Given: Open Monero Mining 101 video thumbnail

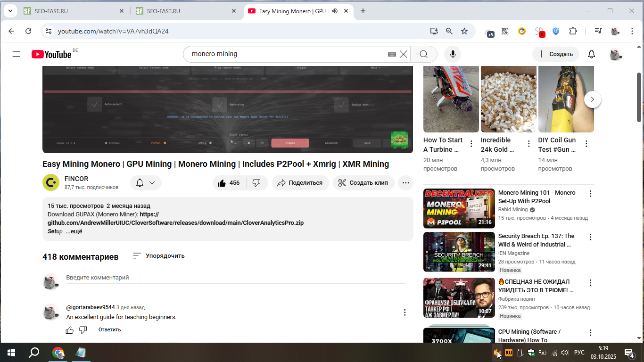Looking at the screenshot, I should (459, 208).
